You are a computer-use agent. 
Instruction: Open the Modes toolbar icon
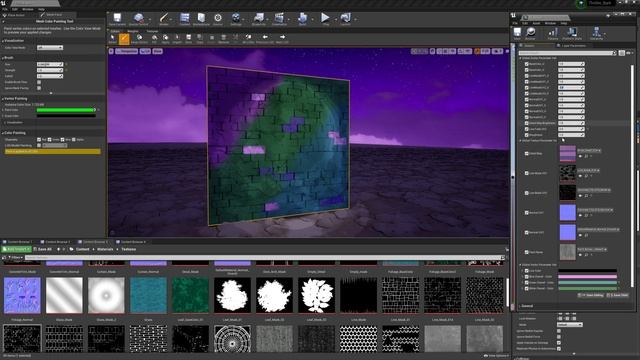(x=164, y=19)
